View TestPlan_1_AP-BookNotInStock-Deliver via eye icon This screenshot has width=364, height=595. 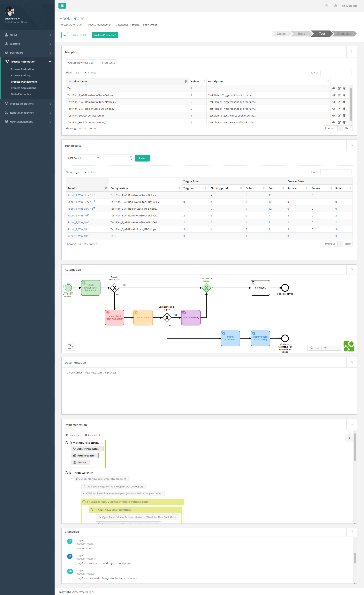click(x=334, y=95)
